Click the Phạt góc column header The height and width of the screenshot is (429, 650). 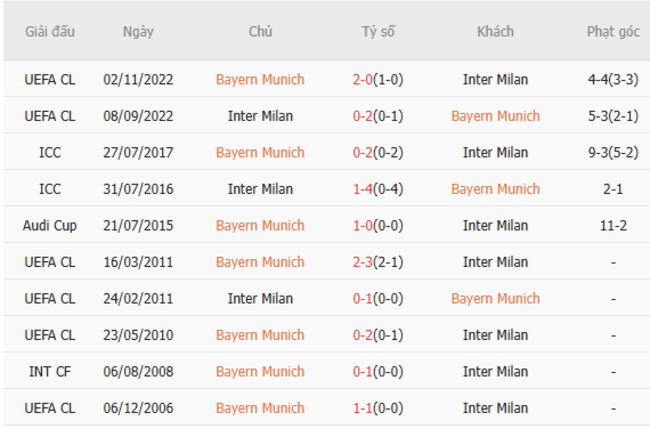(x=612, y=31)
